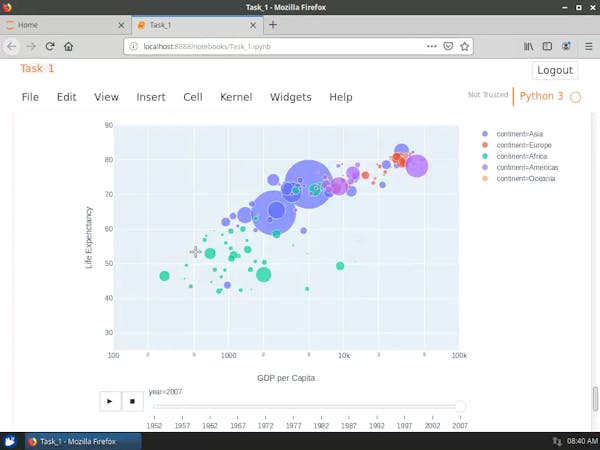Select Task_1 Firefox taskbar entry
Image resolution: width=600 pixels, height=450 pixels.
[x=83, y=442]
